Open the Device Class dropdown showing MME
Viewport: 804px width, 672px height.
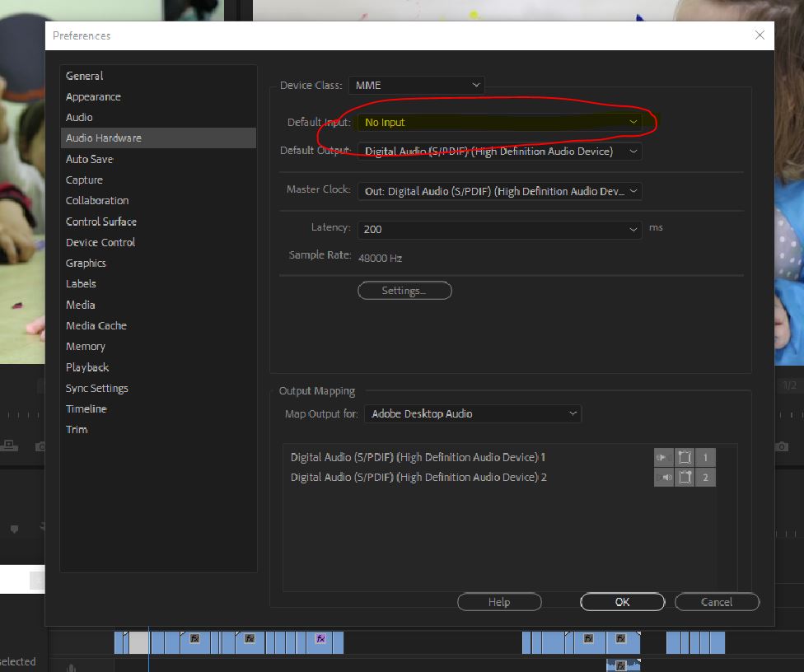click(x=416, y=85)
